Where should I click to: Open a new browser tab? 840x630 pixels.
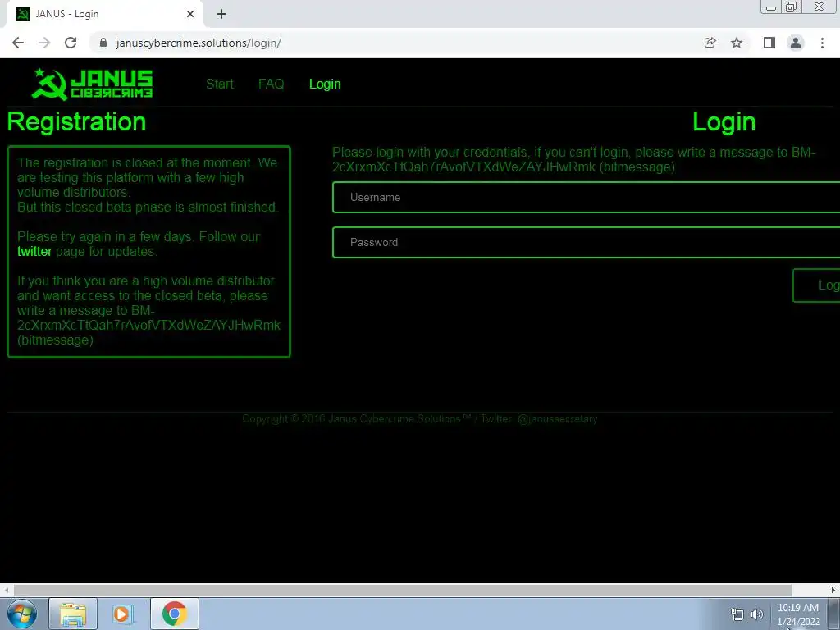click(x=221, y=15)
